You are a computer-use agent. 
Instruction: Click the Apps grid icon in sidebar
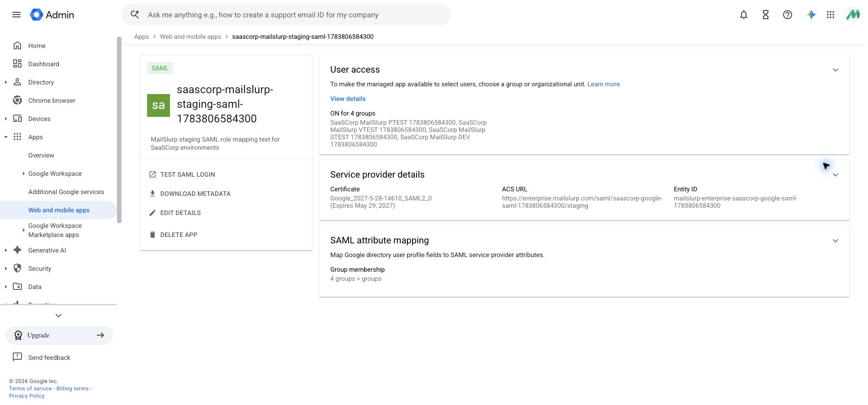(x=17, y=137)
